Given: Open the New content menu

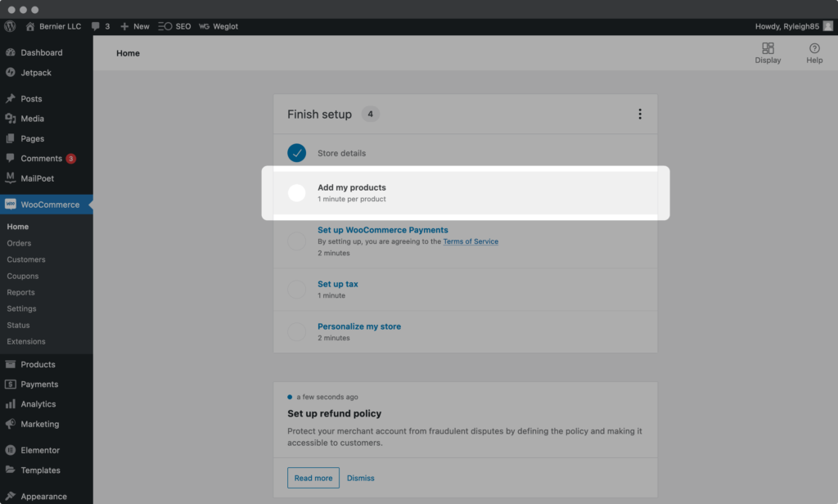Looking at the screenshot, I should point(135,26).
